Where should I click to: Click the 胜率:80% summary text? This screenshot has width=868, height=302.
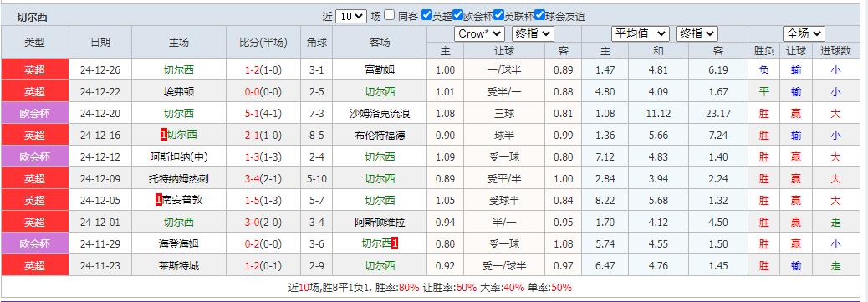click(397, 288)
